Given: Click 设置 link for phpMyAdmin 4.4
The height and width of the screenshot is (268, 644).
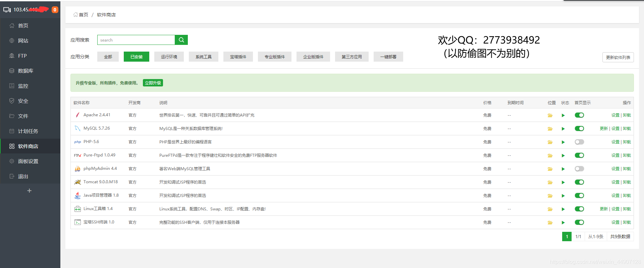Looking at the screenshot, I should [x=615, y=169].
